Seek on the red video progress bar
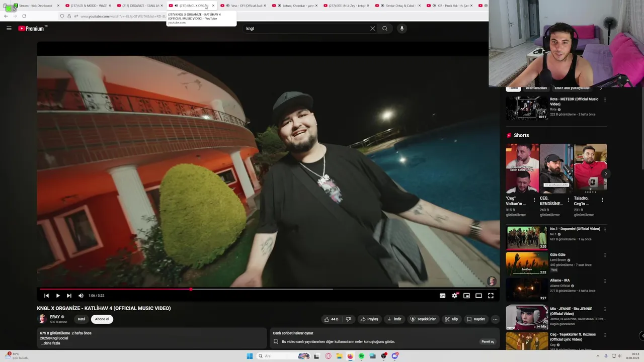Viewport: 644px width, 362px height. 268,289
